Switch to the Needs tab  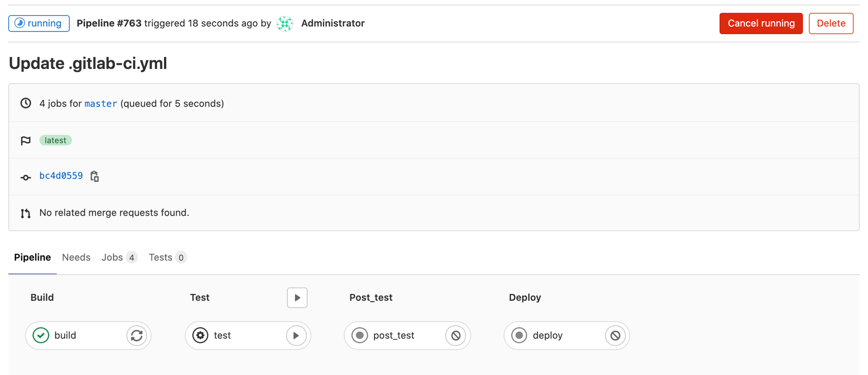76,257
